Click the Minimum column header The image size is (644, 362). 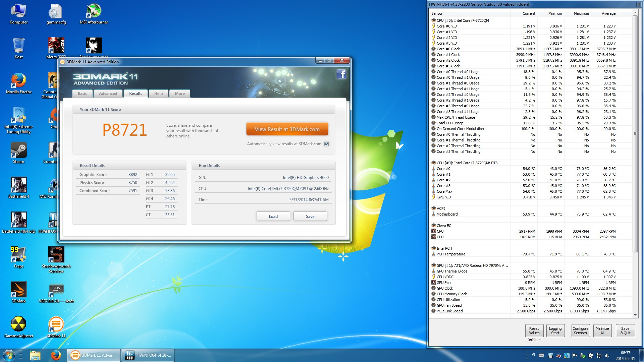(550, 13)
